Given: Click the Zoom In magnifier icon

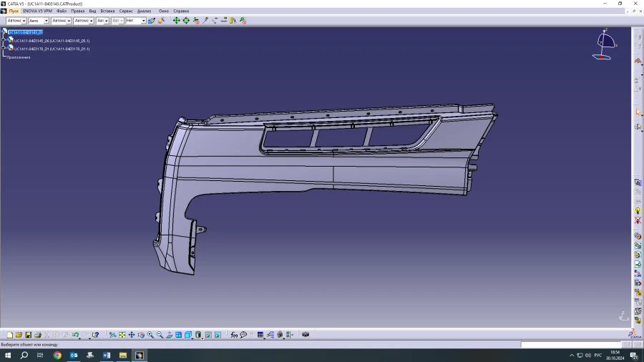Looking at the screenshot, I should [150, 335].
